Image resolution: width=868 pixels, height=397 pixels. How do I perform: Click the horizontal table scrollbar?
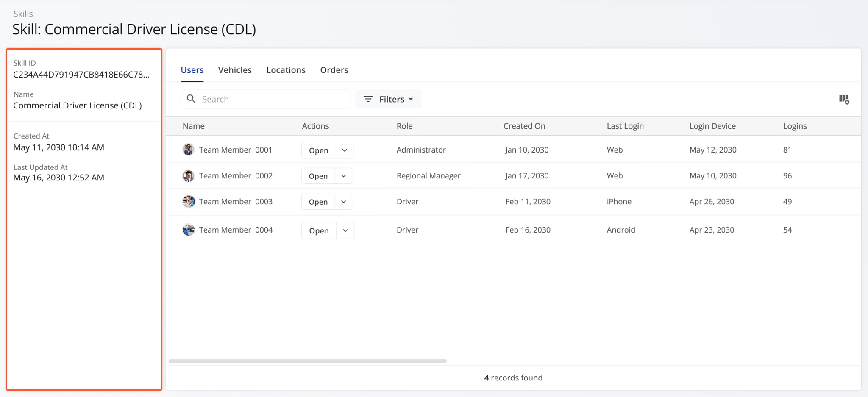[308, 361]
